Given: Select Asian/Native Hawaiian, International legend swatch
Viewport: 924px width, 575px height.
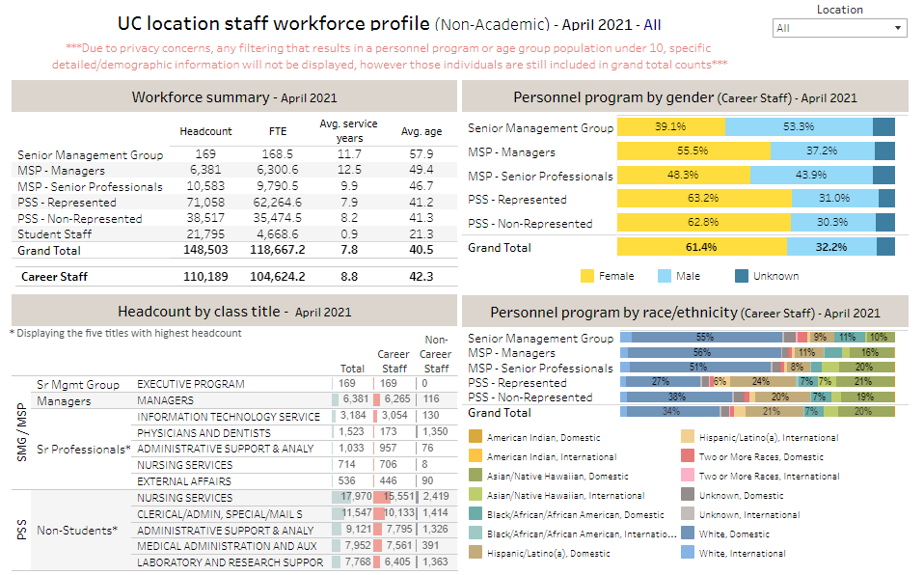Looking at the screenshot, I should (x=475, y=495).
